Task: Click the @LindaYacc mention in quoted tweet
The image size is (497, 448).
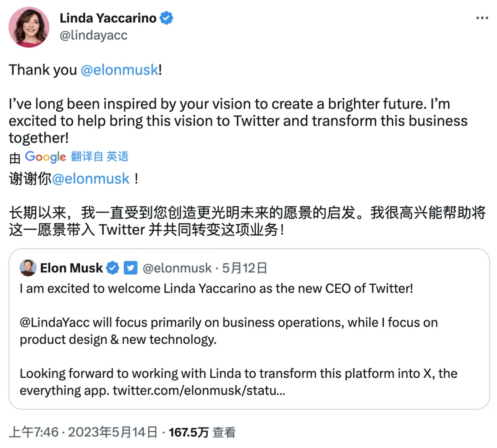Action: click(55, 323)
